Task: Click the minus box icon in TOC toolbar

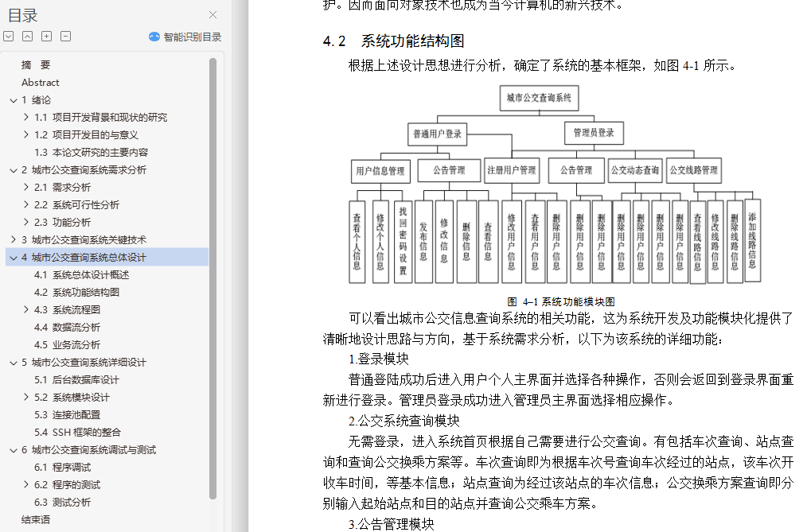Action: click(66, 37)
